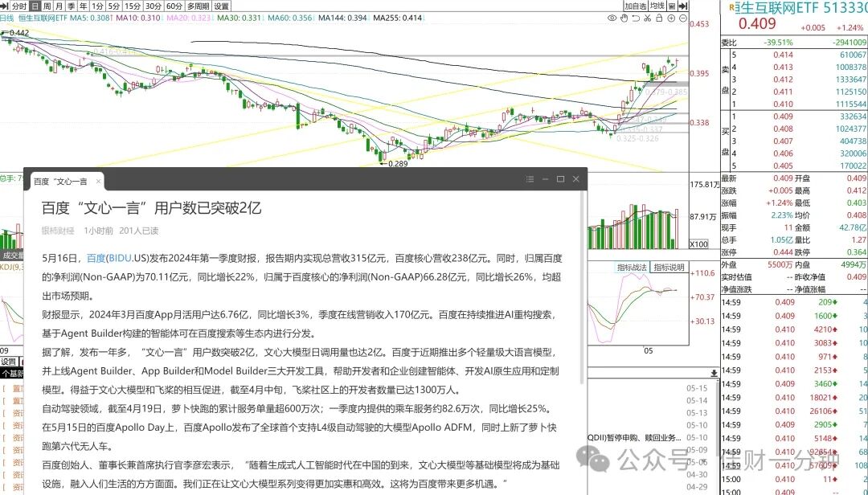Screen dimensions: 868x495
Task: Click the BIDU ticker link in article
Action: point(120,258)
